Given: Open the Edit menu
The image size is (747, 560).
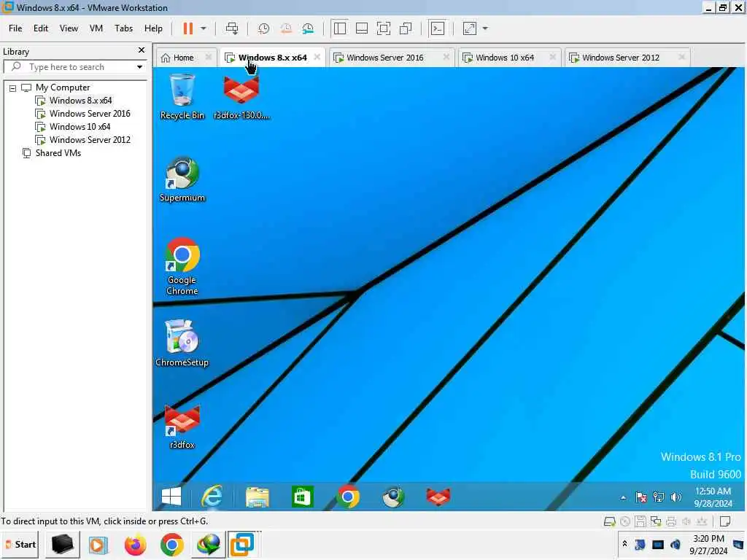Looking at the screenshot, I should (41, 28).
